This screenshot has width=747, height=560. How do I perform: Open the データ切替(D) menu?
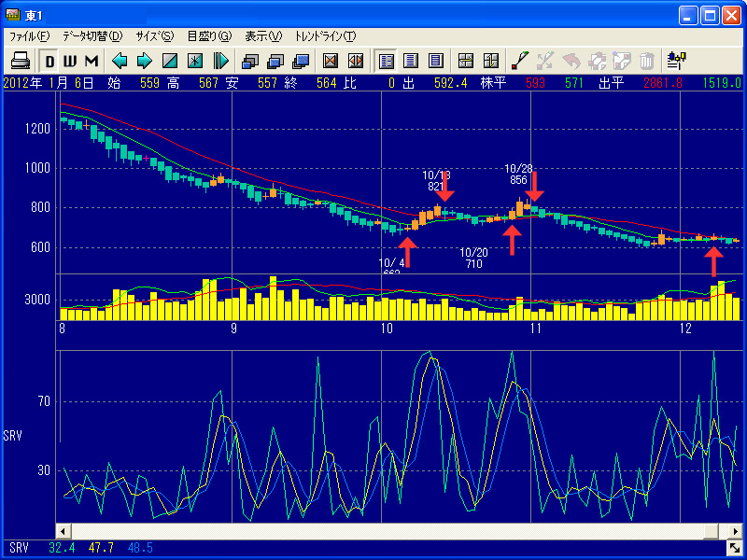pyautogui.click(x=92, y=36)
